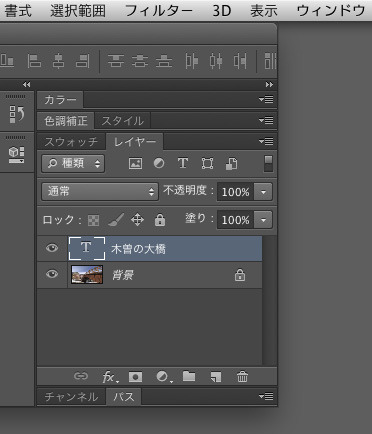The width and height of the screenshot is (372, 434).
Task: Toggle lock position
Action: (137, 220)
